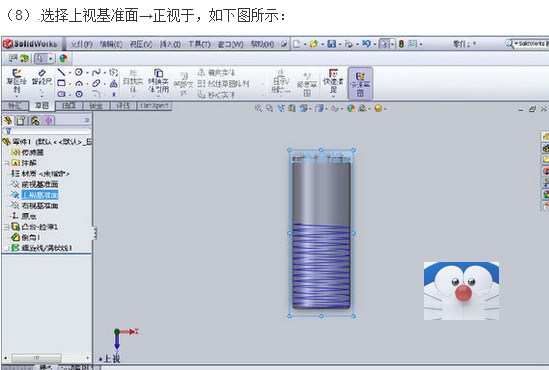Click the Undo arrow icon
The height and width of the screenshot is (370, 549).
(x=366, y=44)
